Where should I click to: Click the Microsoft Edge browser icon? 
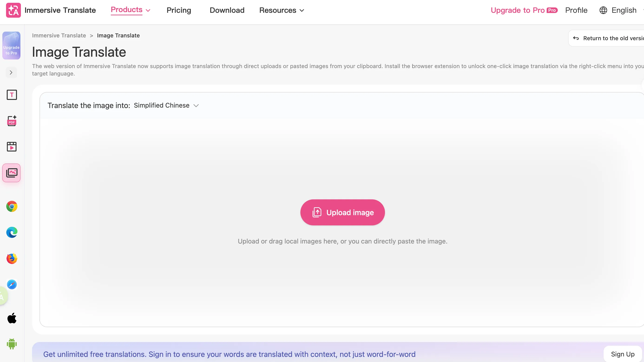[x=12, y=233]
